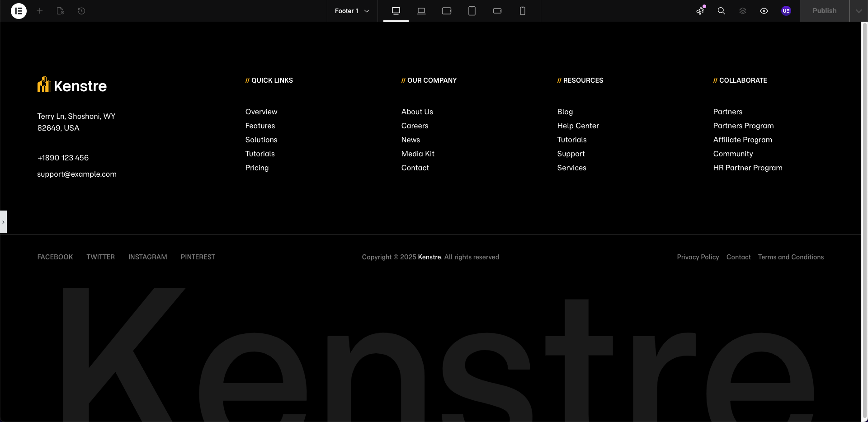
Task: Open the revision history icon
Action: (81, 11)
